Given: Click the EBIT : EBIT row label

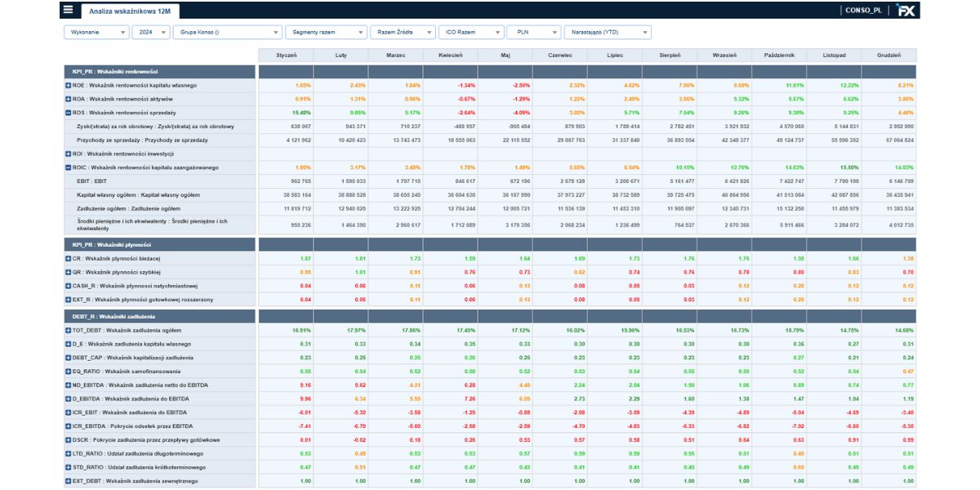Looking at the screenshot, I should pos(91,181).
